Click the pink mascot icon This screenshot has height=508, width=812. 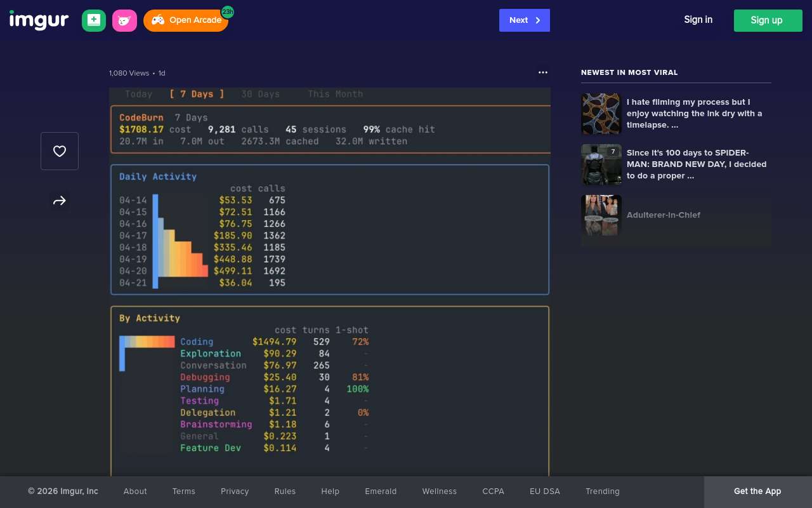124,20
